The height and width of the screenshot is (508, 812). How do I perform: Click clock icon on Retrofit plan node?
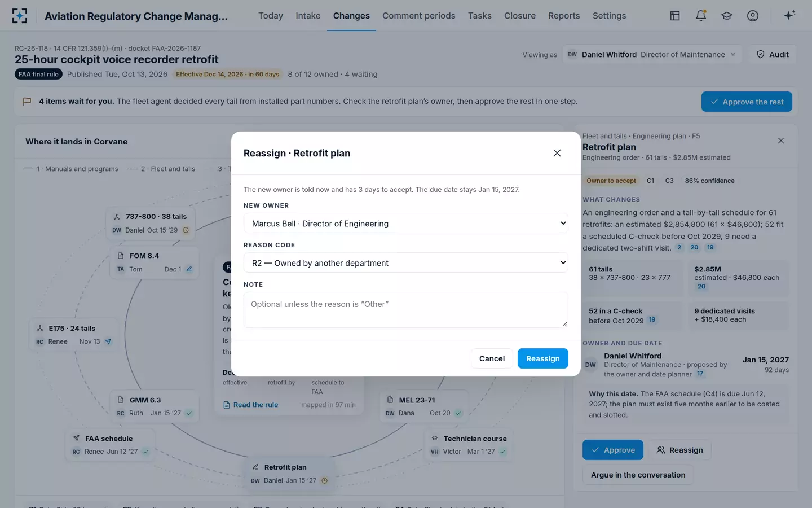pyautogui.click(x=324, y=481)
